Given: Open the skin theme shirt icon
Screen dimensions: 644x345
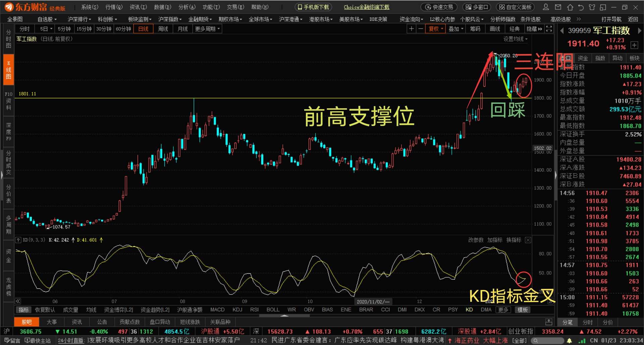Looking at the screenshot, I should (592, 7).
